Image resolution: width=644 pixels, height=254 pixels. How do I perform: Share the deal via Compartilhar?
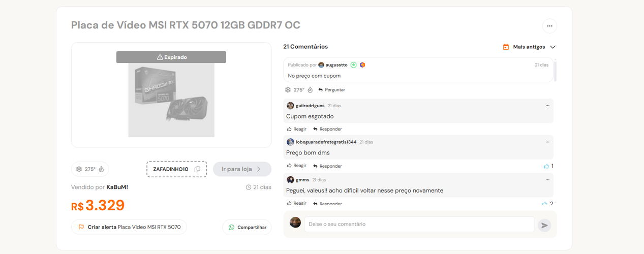coord(247,227)
